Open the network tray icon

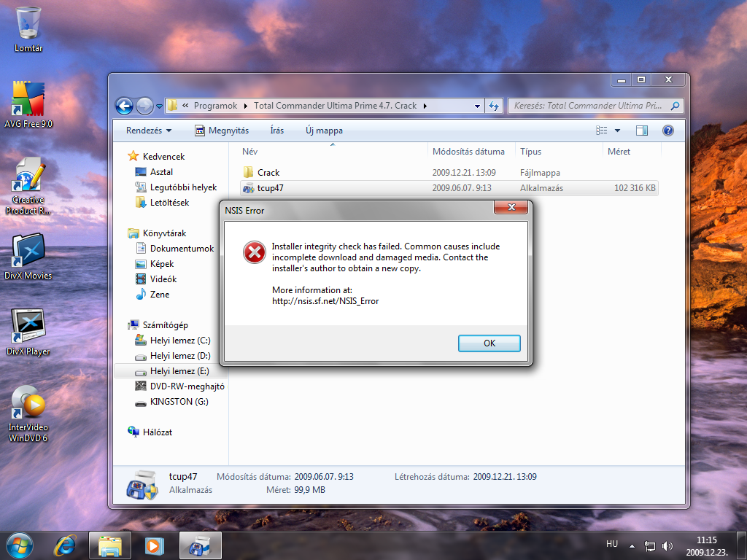click(x=649, y=546)
